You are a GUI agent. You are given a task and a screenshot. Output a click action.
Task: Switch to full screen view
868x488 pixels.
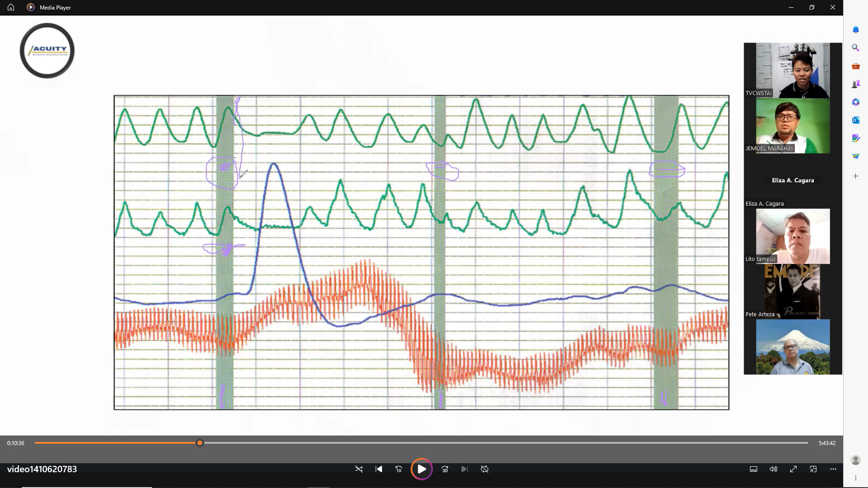[793, 469]
